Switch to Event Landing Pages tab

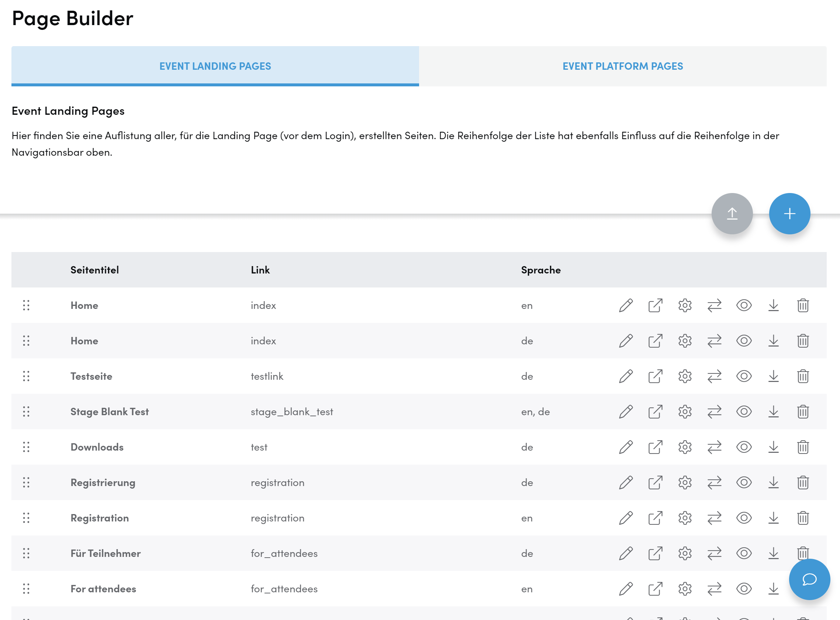[215, 66]
